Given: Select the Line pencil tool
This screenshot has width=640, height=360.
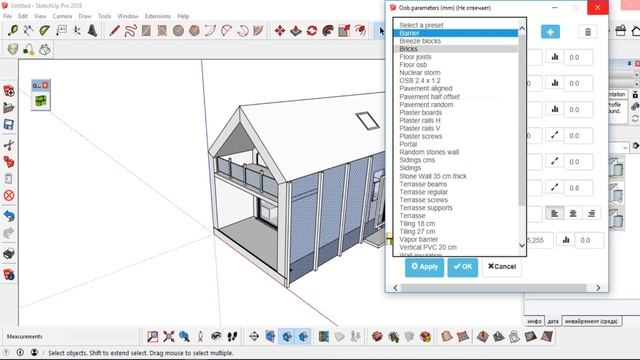Looking at the screenshot, I should coord(114,31).
